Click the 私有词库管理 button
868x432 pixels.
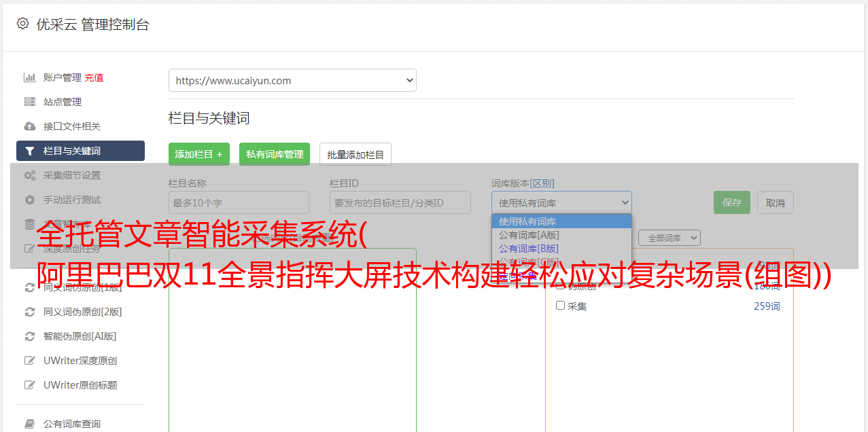coord(275,154)
